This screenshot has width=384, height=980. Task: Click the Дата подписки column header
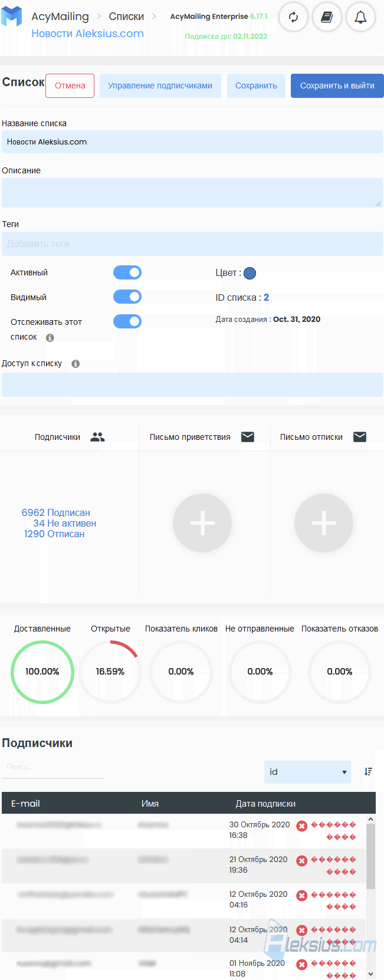[x=265, y=804]
